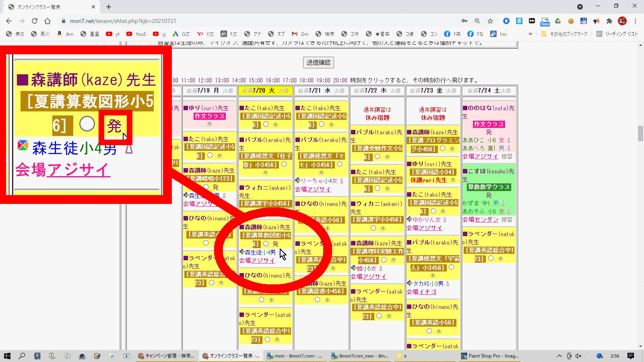Select radio for 7/20 バブル 夏講感想文 杜子春
Screen dimensions: 644x362
tap(284, 164)
